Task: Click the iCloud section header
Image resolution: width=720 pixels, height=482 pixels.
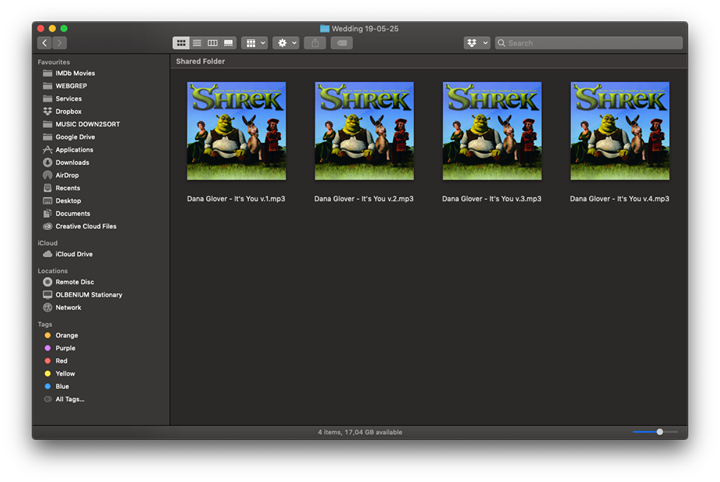Action: [x=47, y=243]
